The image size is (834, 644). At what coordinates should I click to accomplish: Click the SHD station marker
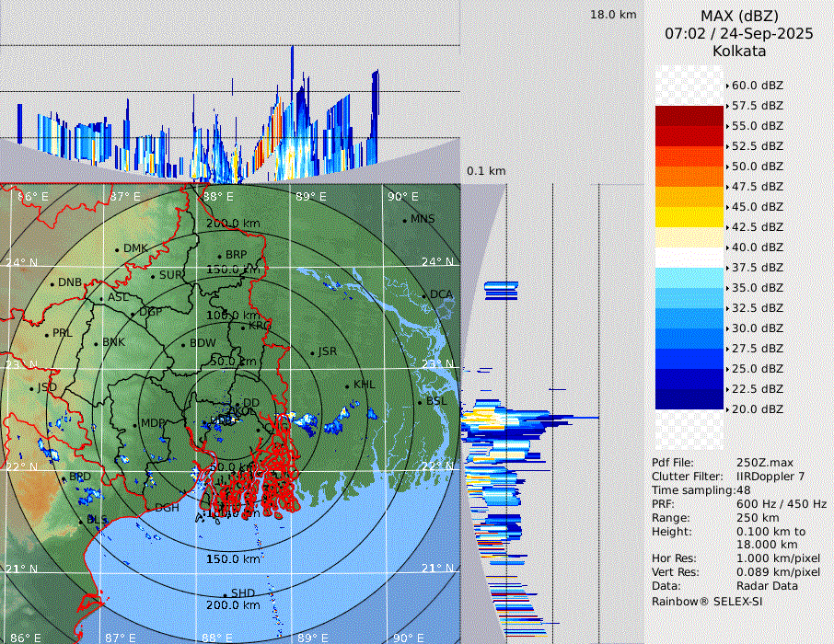pos(225,593)
